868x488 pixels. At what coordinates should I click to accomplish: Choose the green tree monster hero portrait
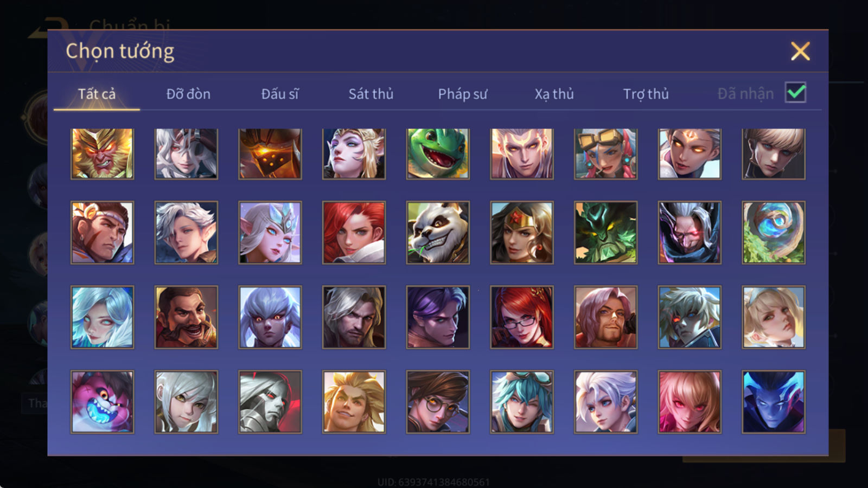pos(605,233)
